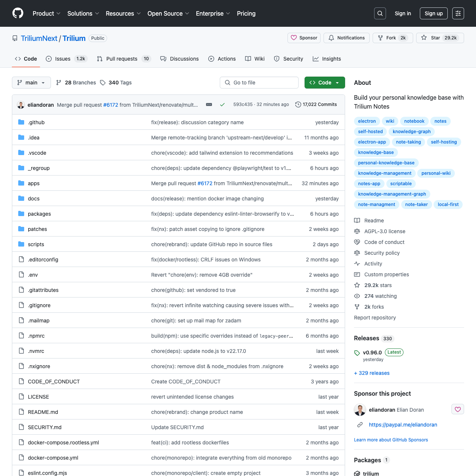476x476 pixels.
Task: Expand the Open Source menu
Action: coord(168,13)
